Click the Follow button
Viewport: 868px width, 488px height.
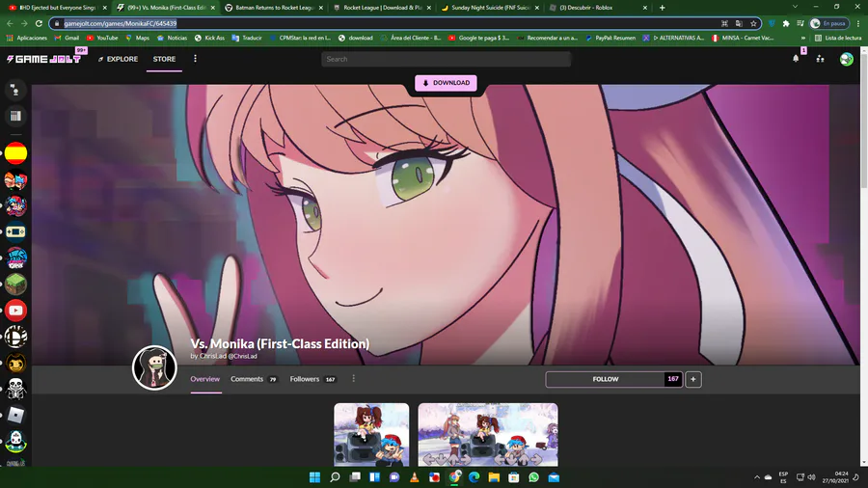click(x=605, y=379)
